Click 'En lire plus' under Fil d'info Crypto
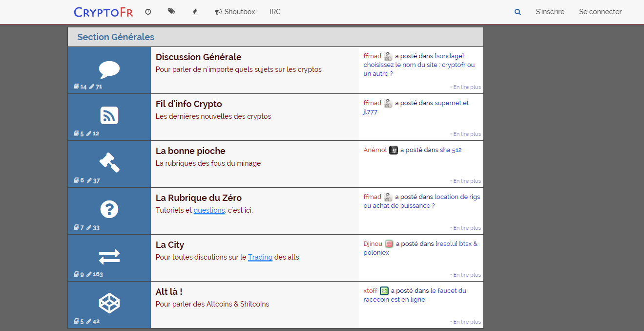 [467, 134]
